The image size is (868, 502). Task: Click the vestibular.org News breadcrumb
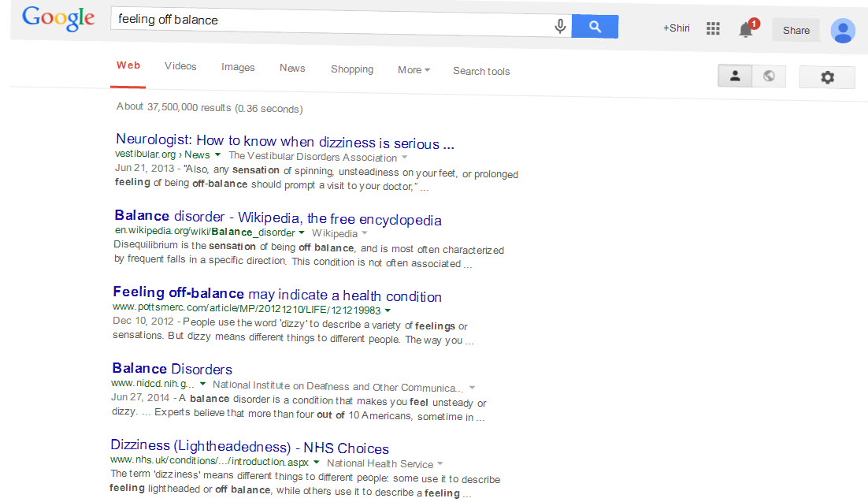(162, 154)
